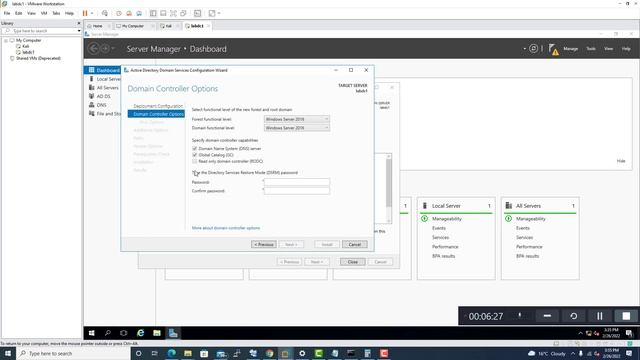Select Deployment Configuration wizard step
The image size is (640, 360).
(x=158, y=106)
